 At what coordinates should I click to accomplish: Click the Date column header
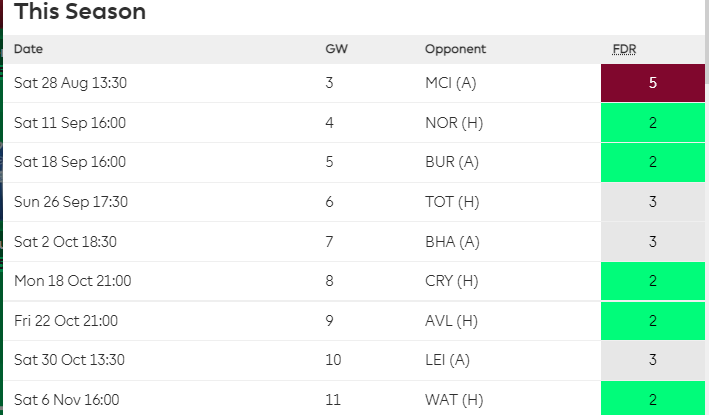(29, 49)
